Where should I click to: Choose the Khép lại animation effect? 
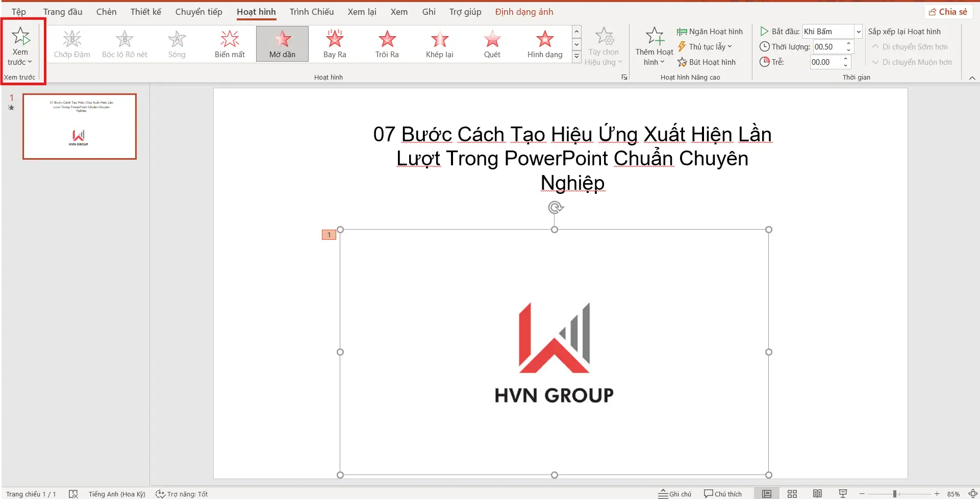439,44
